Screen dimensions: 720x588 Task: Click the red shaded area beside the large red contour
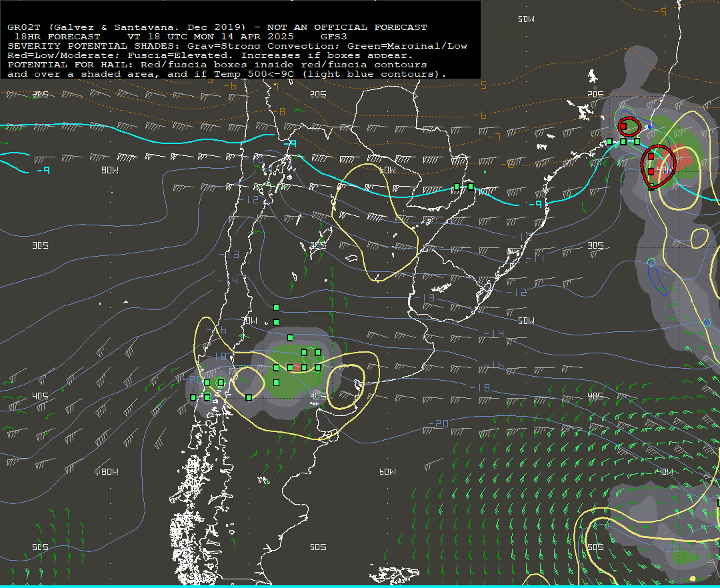point(681,159)
